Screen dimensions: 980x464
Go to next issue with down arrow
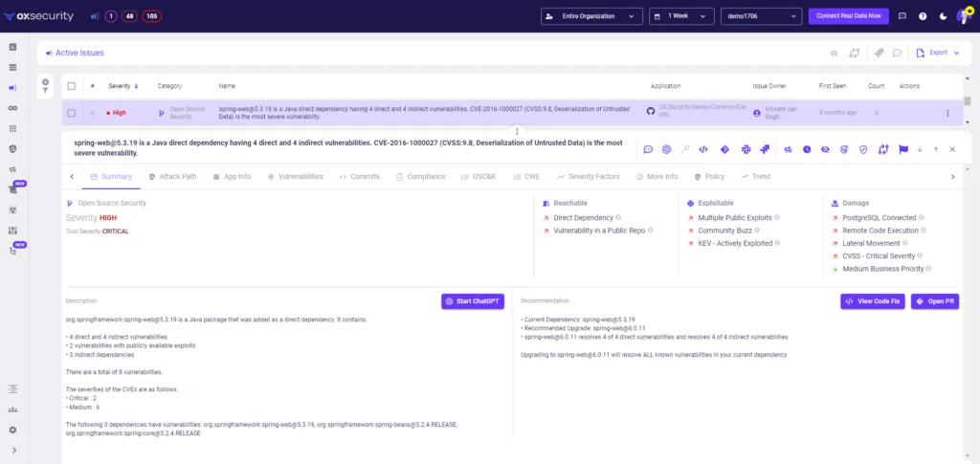[920, 149]
